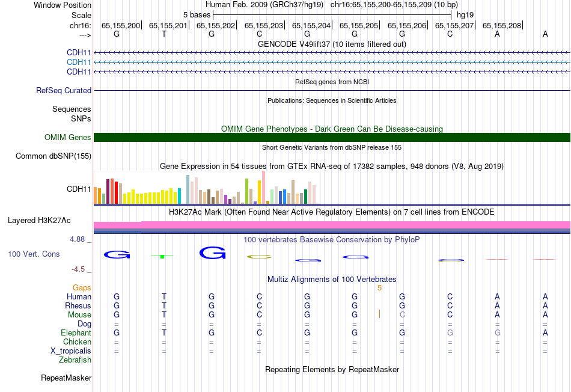Screen dimensions: 571x392
Task: Click the SNPs track label
Action: tap(81, 119)
